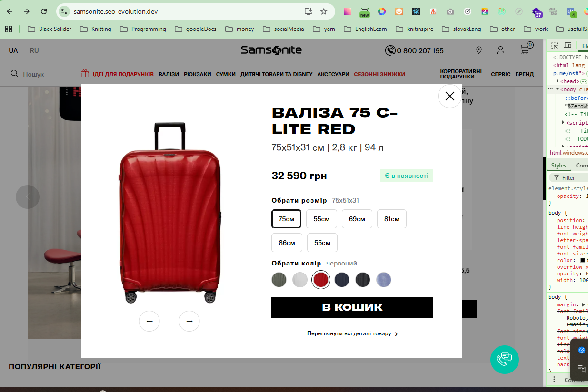Screen dimensions: 588x392
Task: Open the АКСЕСУАРИ menu item
Action: [x=333, y=74]
